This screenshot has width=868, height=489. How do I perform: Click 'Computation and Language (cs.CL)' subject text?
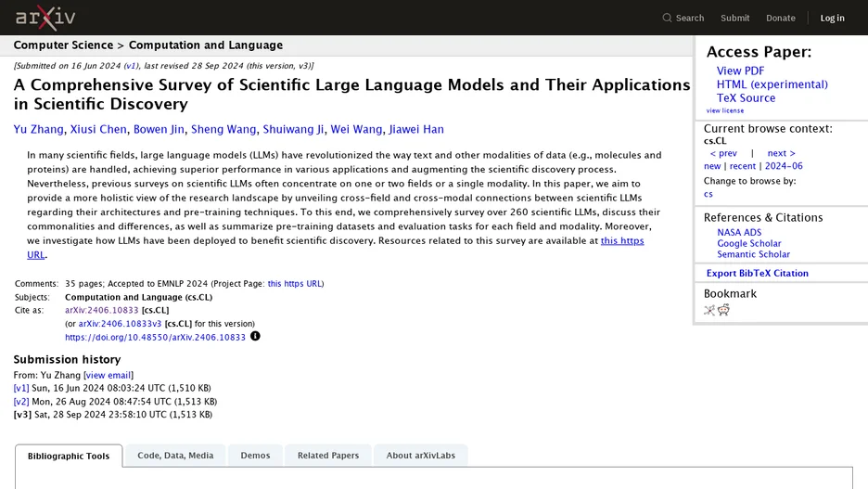(x=138, y=297)
